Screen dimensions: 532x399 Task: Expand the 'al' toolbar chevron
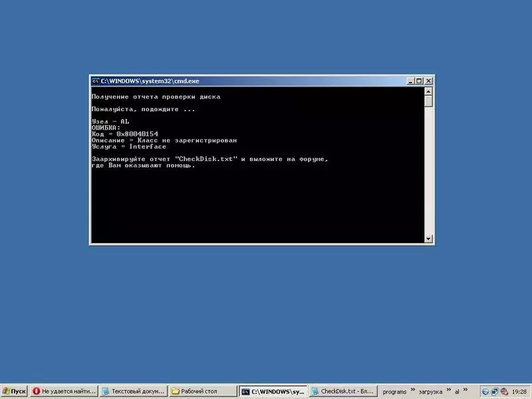point(465,390)
